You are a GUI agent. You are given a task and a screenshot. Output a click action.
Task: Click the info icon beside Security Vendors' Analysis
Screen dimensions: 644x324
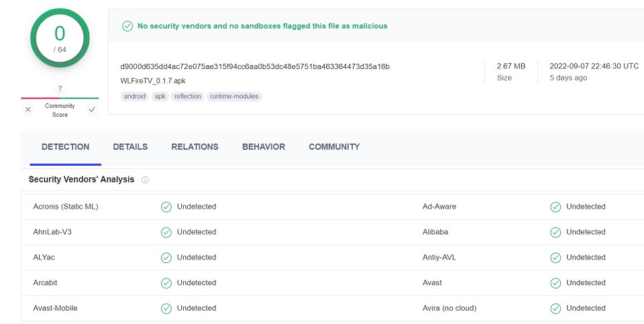145,180
